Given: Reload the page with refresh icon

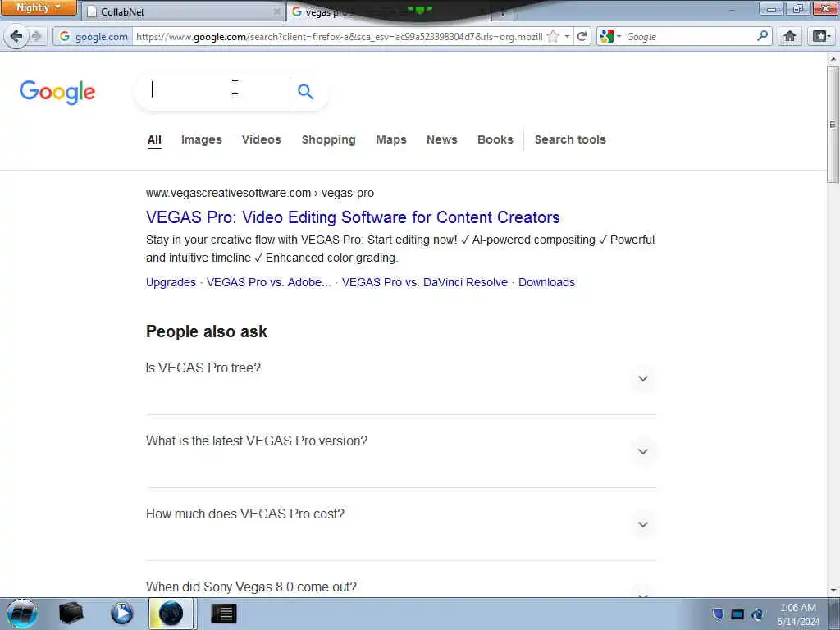Looking at the screenshot, I should point(582,36).
